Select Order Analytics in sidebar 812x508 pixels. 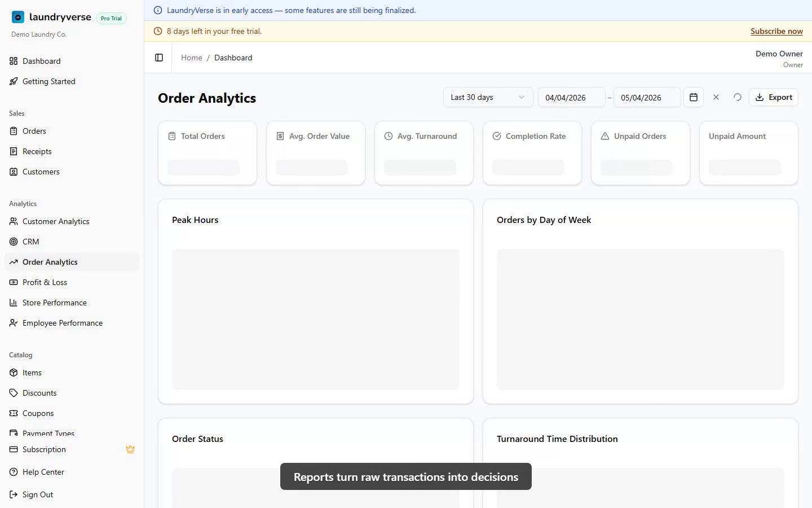tap(72, 262)
